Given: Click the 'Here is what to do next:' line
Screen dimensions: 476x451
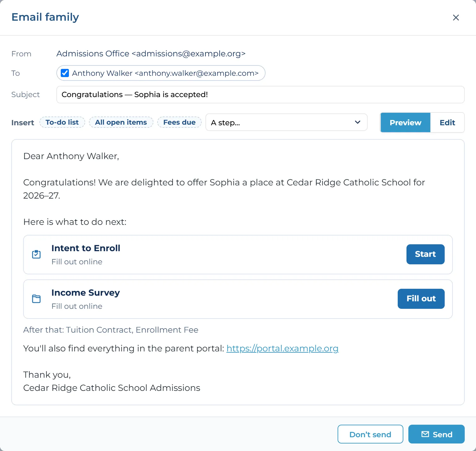Looking at the screenshot, I should pos(75,222).
